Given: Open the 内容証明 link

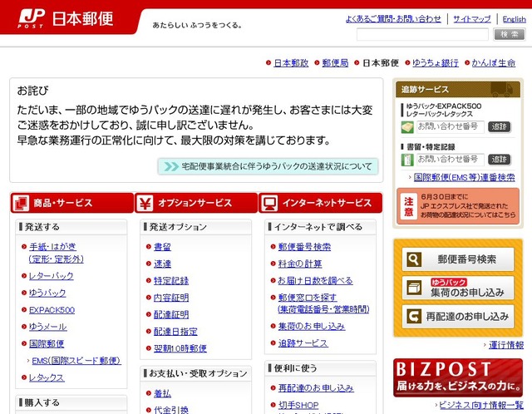Looking at the screenshot, I should 171,298.
